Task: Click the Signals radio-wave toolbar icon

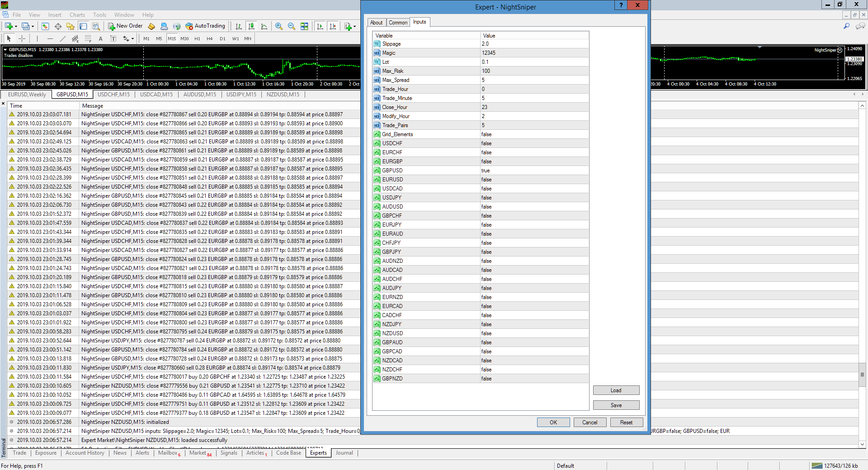Action: (x=177, y=26)
